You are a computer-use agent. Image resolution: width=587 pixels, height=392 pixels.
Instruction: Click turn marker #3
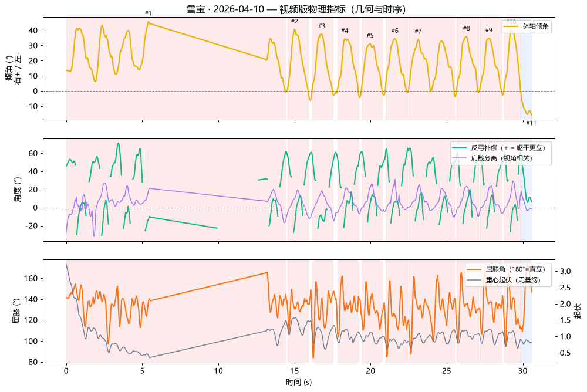click(x=322, y=26)
